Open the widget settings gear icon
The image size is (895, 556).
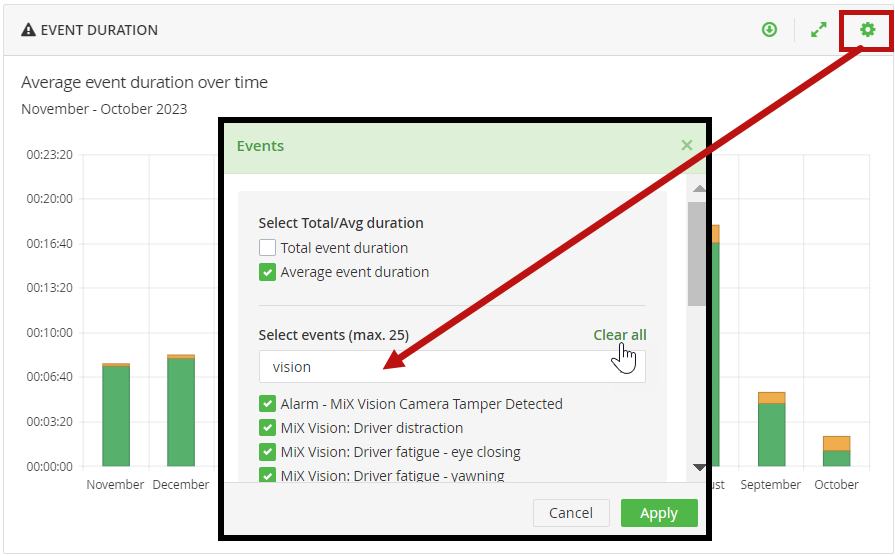coord(867,30)
